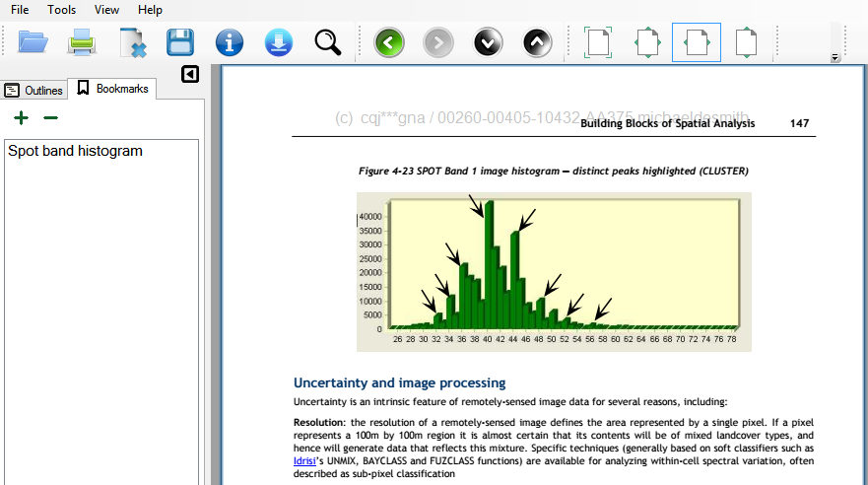868x485 pixels.
Task: Open the Tools menu
Action: point(61,10)
